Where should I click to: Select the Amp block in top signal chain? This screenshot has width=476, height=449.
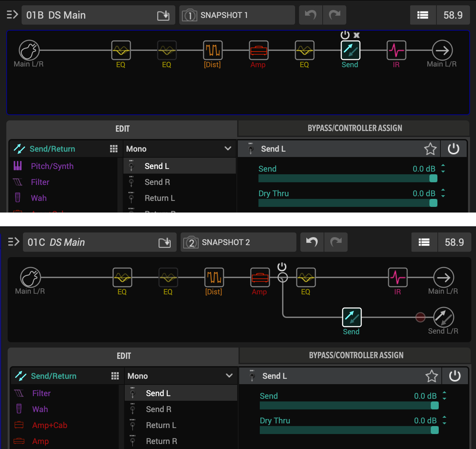(x=258, y=50)
